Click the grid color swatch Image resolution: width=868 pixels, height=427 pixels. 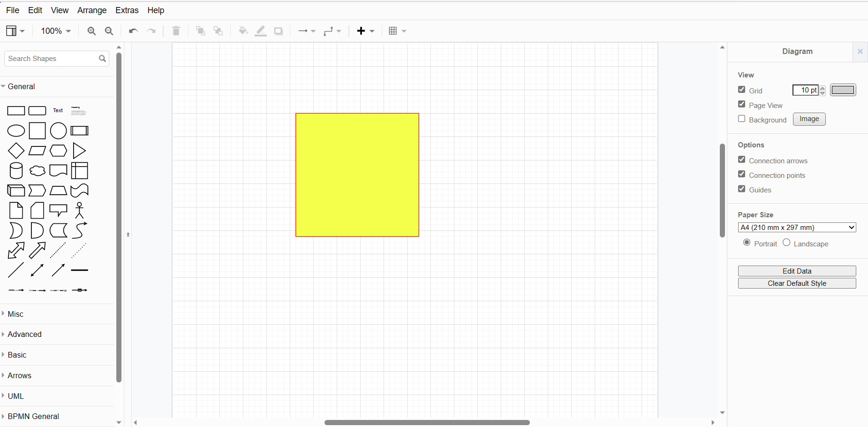tap(843, 90)
